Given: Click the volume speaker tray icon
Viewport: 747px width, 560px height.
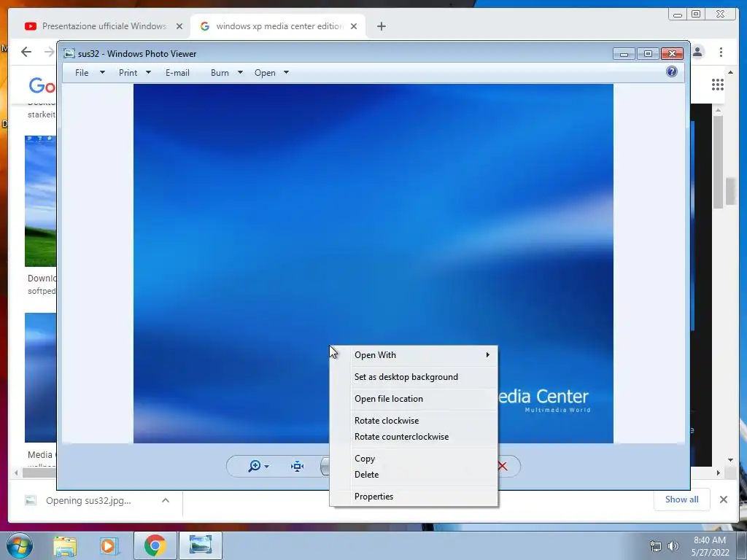Looking at the screenshot, I should pos(673,546).
